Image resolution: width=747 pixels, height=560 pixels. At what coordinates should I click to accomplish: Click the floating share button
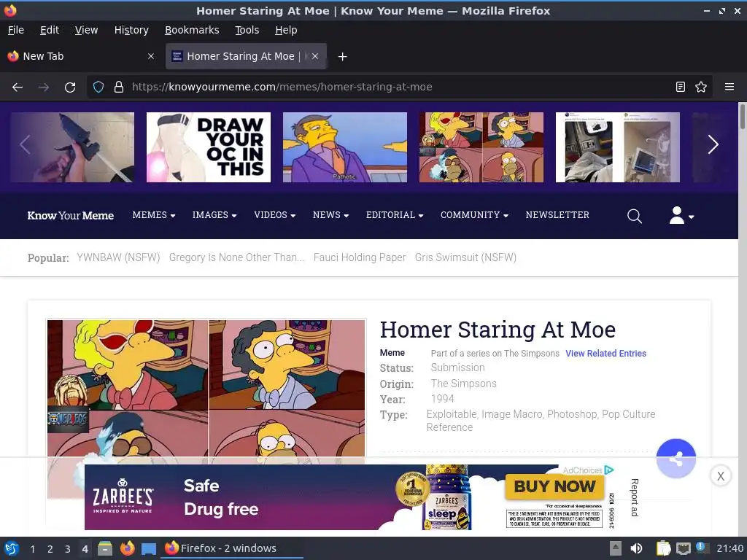676,458
